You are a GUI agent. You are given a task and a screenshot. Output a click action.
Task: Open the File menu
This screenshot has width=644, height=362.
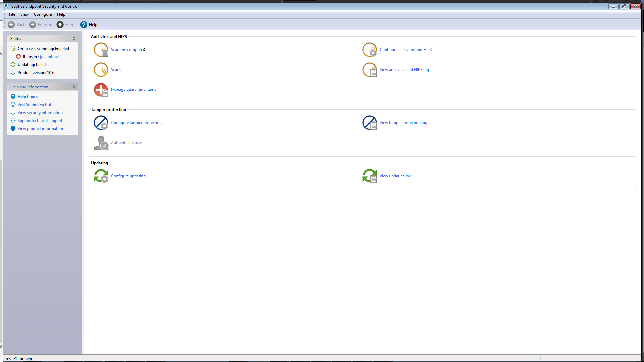tap(12, 14)
